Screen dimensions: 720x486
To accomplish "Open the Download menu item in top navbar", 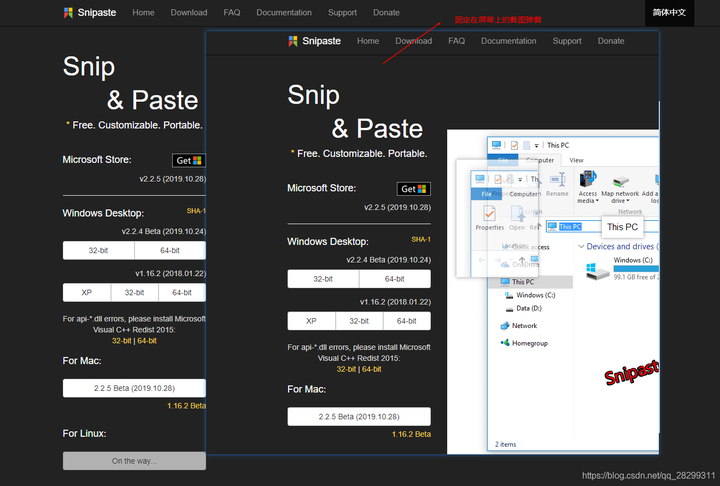I will tap(189, 12).
